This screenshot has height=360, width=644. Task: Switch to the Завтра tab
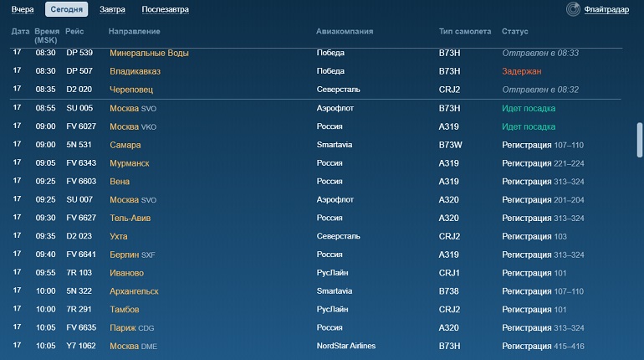[x=112, y=9]
